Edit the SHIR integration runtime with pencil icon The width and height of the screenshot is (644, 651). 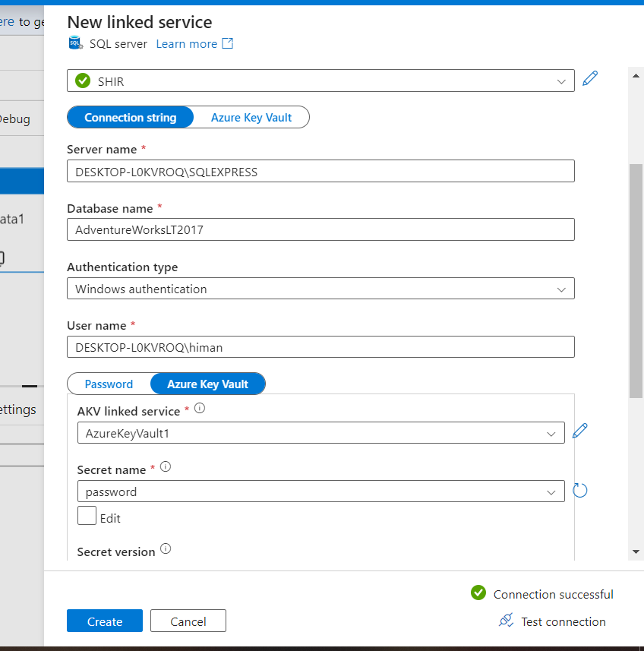click(589, 78)
